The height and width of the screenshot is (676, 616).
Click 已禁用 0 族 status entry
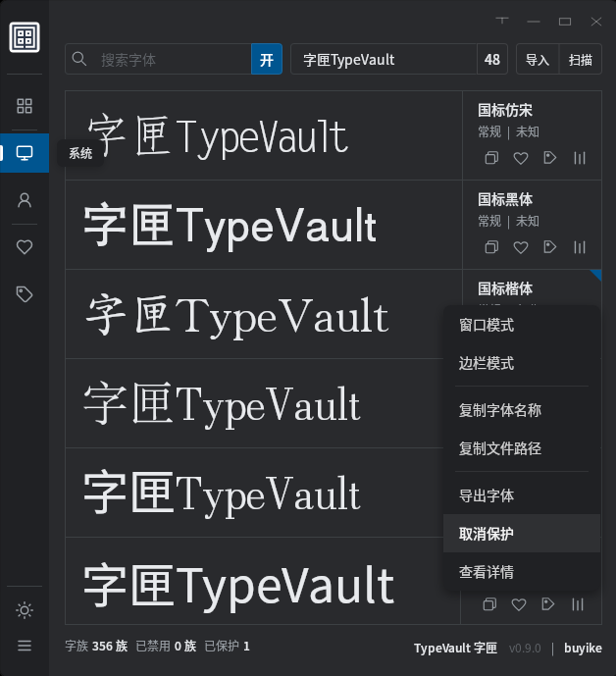166,646
